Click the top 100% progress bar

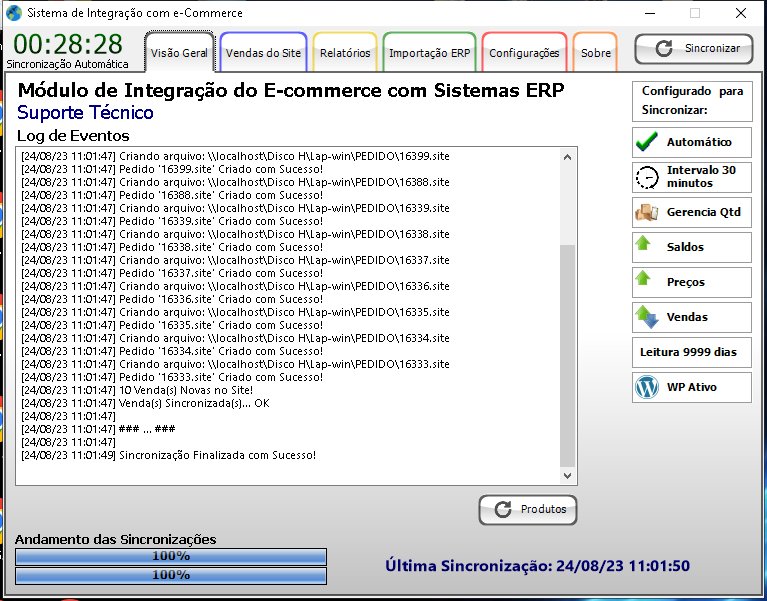[x=171, y=556]
